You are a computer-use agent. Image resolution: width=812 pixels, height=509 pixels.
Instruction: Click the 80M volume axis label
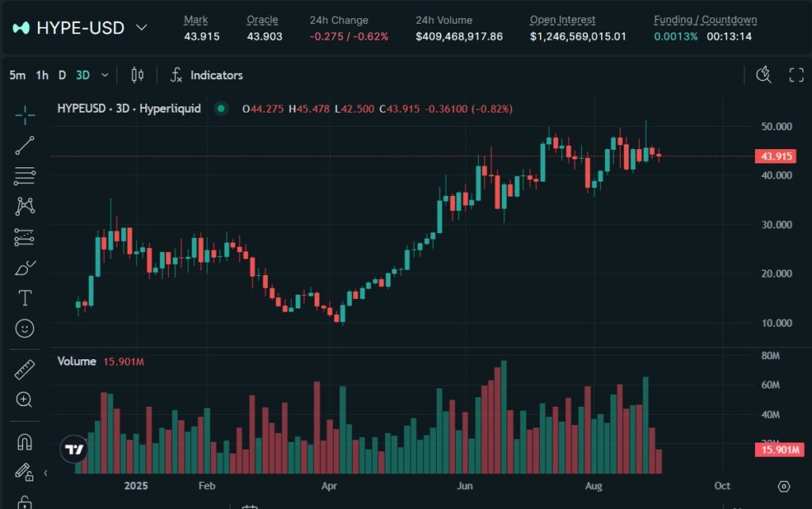pos(770,356)
